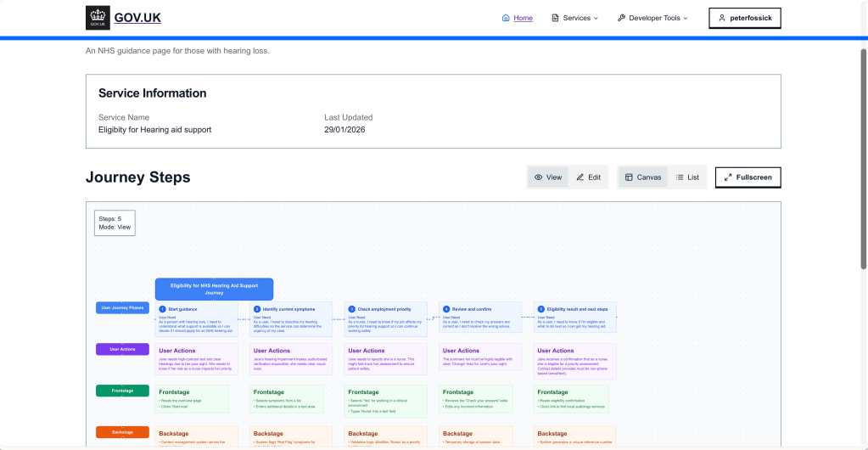The width and height of the screenshot is (868, 450).
Task: Open the peterfossick account menu
Action: pyautogui.click(x=745, y=18)
